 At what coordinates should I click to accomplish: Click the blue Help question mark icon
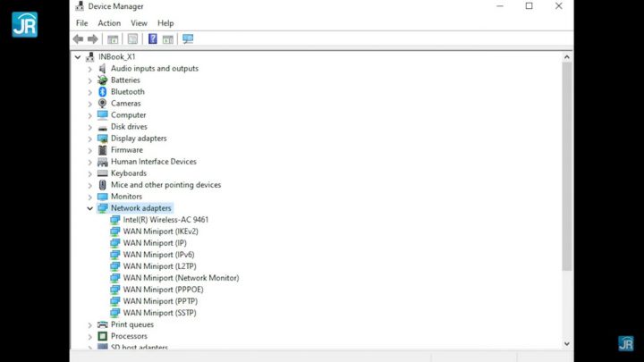point(152,39)
